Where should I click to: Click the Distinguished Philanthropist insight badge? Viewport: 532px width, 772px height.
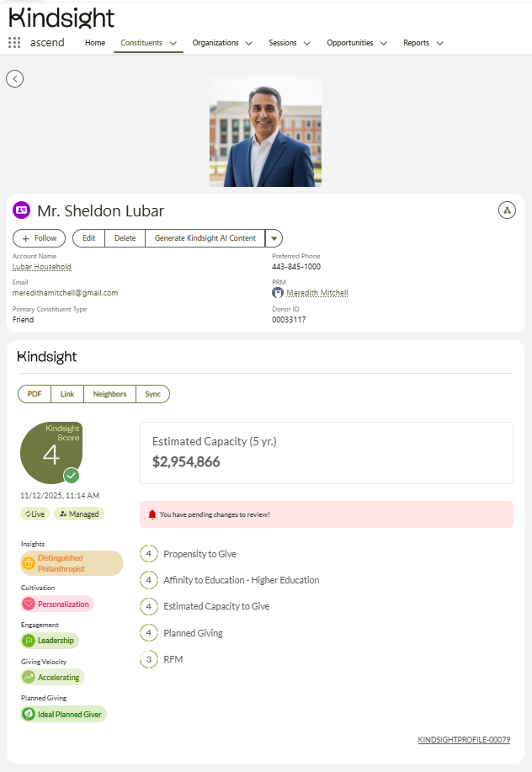tap(71, 562)
